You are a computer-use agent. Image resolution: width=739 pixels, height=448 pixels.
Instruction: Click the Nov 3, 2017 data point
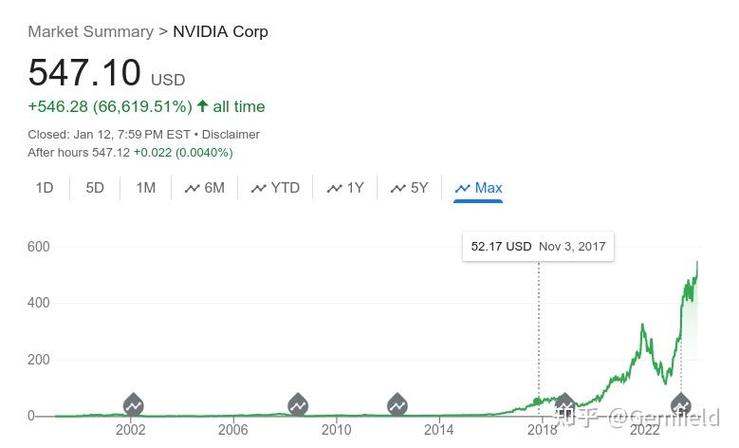537,401
